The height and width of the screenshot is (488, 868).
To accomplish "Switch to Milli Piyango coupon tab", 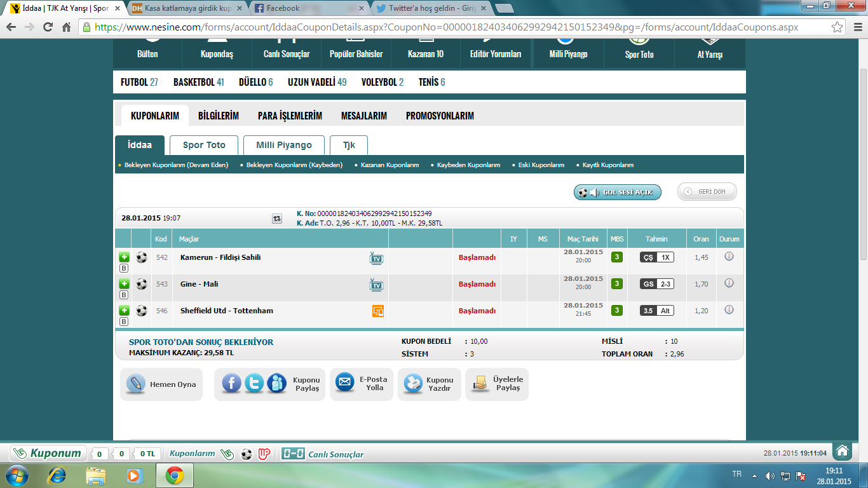I will pos(284,145).
